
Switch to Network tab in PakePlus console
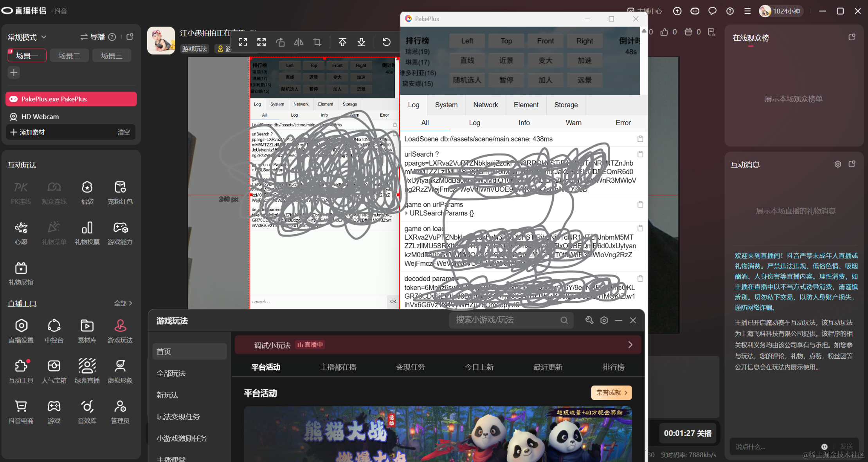pos(485,105)
